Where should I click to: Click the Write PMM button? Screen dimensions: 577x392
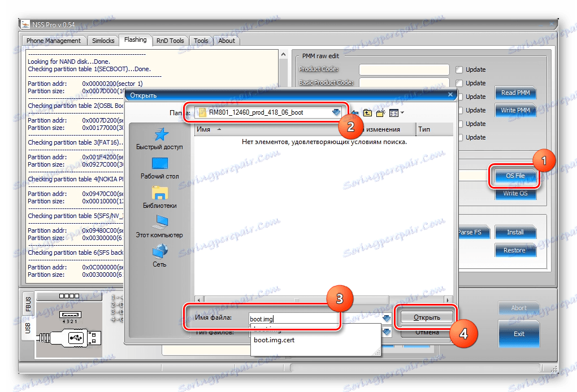[515, 110]
